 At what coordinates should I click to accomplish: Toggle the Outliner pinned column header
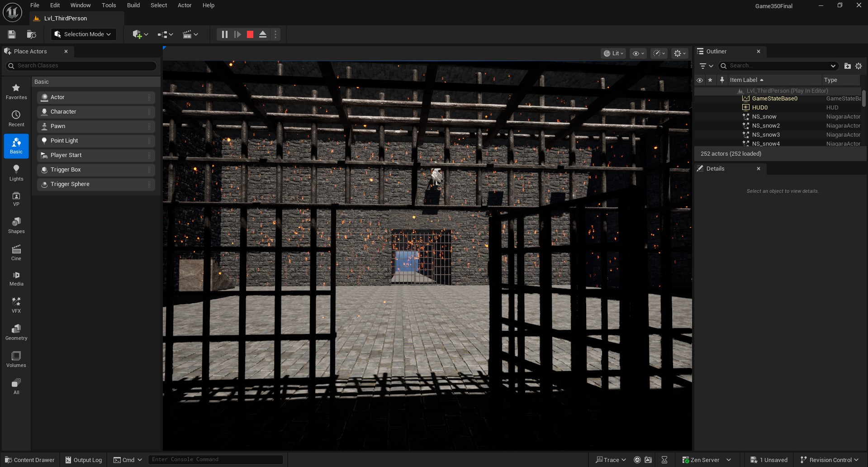pos(722,80)
